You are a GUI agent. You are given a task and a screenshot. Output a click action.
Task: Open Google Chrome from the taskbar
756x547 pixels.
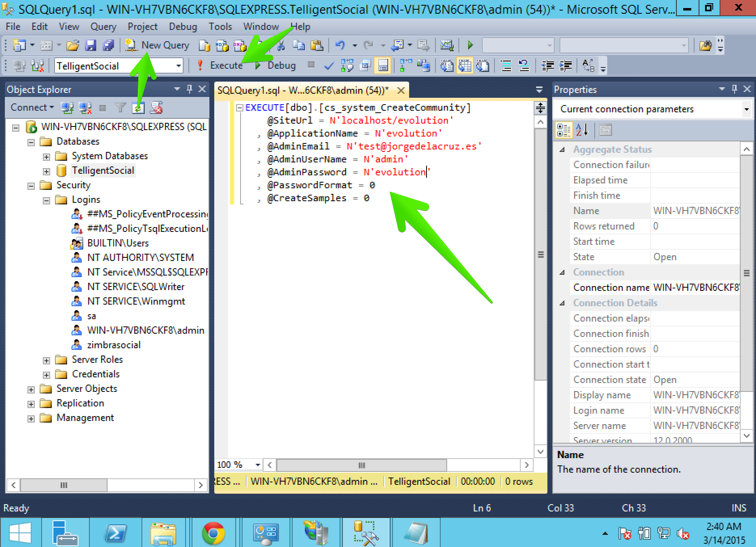click(213, 533)
